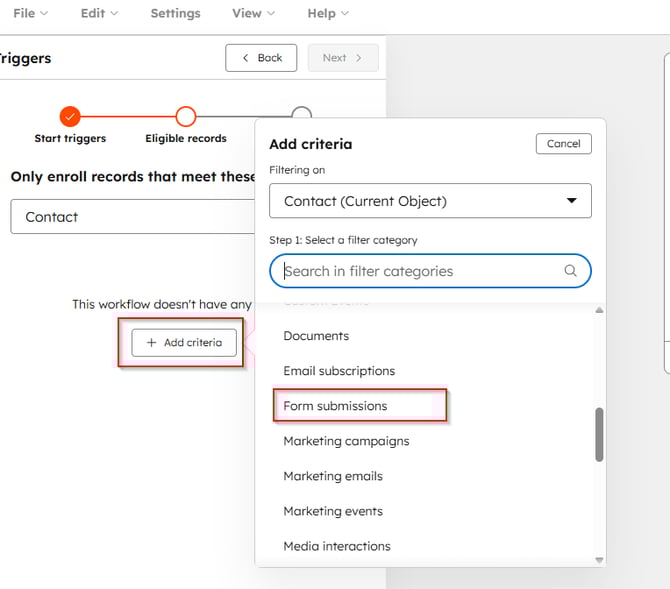Viewport: 670px width, 589px height.
Task: Click the File menu chevron
Action: 44,14
